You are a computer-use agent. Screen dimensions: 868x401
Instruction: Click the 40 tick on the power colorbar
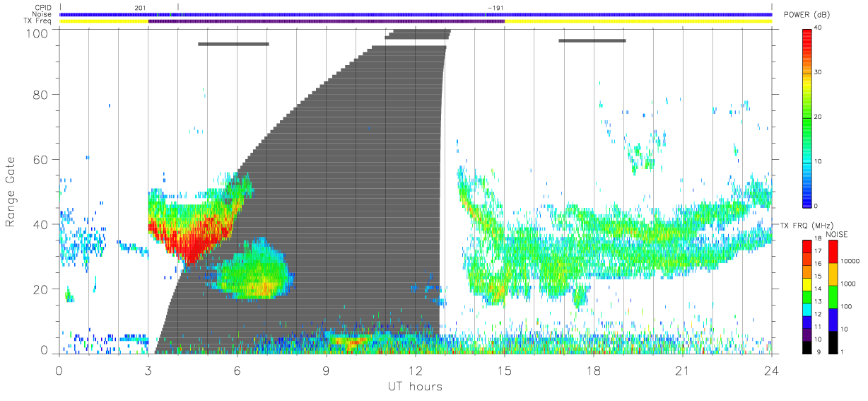tap(819, 28)
